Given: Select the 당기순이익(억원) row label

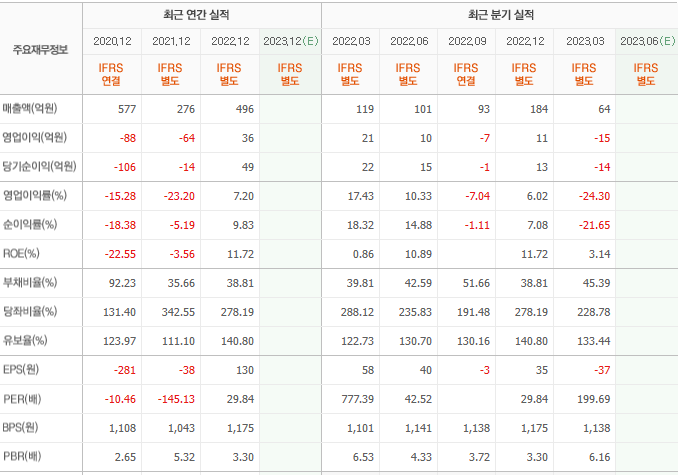Looking at the screenshot, I should tap(39, 166).
